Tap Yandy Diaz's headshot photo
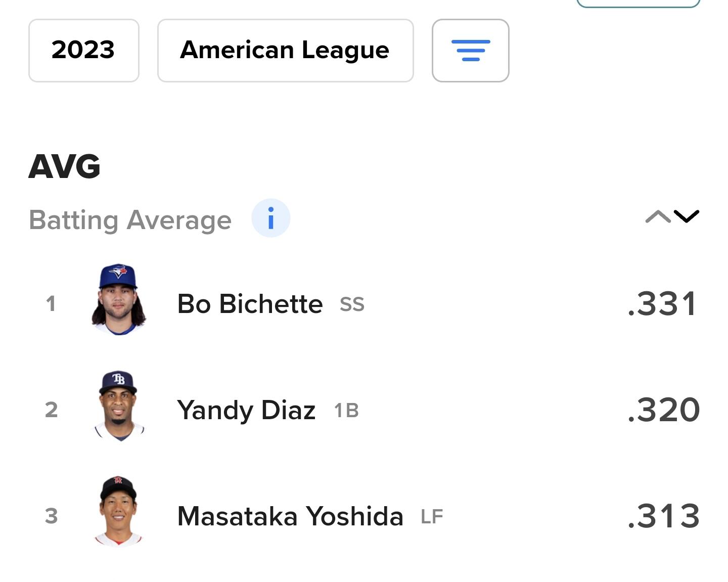Viewport: 728px width, 582px height. click(119, 406)
